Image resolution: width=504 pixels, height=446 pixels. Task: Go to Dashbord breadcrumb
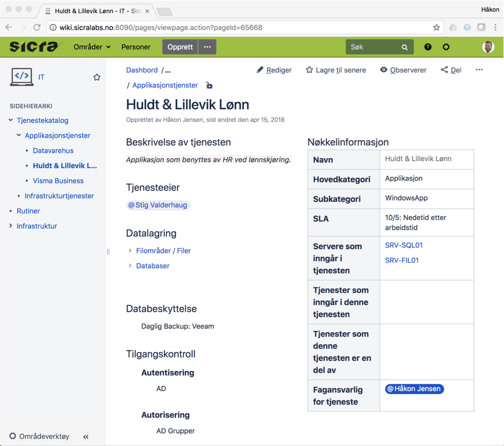pyautogui.click(x=142, y=70)
